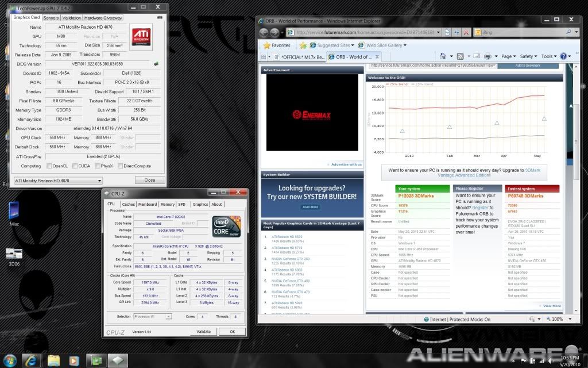Click the Register link in the ORB page
This screenshot has height=368, width=588.
point(480,208)
